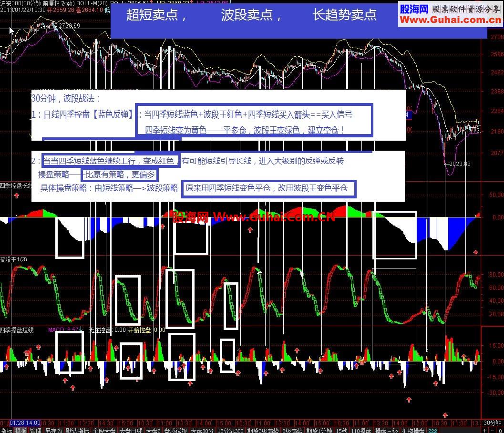The image size is (504, 433).
Task: Click 另存为 to save the template
Action: [x=53, y=431]
